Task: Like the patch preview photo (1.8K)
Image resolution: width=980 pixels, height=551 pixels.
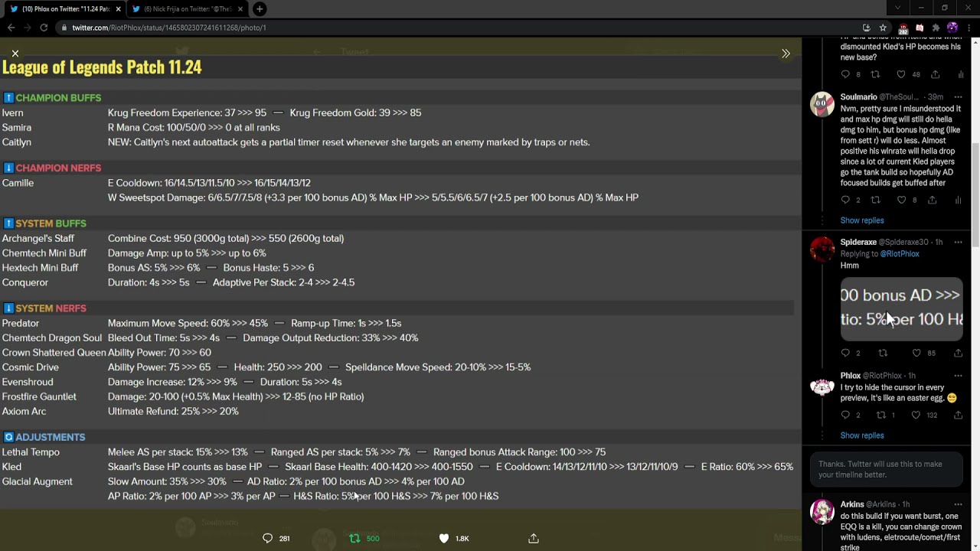Action: (444, 538)
